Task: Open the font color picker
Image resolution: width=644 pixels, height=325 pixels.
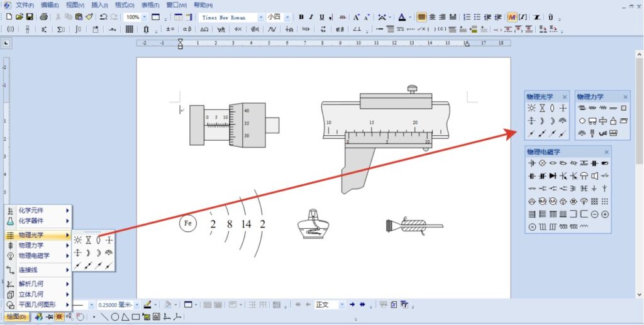Action: [411, 17]
